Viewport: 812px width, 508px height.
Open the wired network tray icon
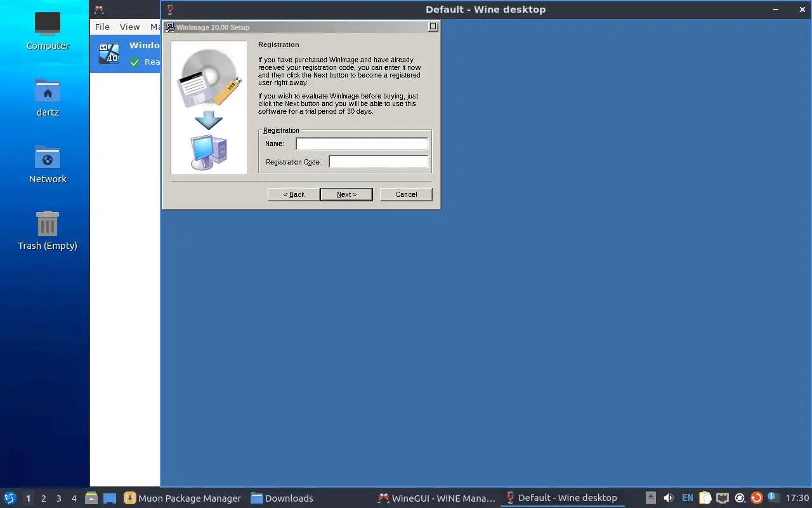coord(722,498)
